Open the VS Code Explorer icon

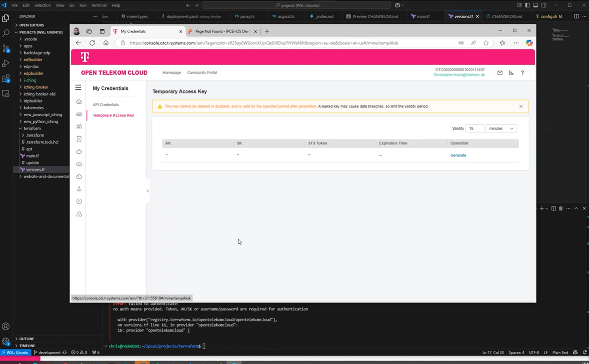[6, 18]
